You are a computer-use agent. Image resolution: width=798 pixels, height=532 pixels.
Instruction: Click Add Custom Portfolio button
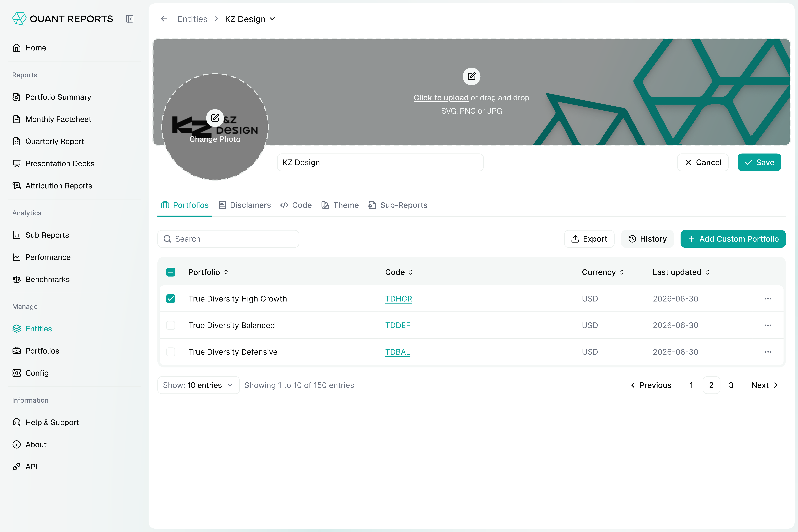[x=733, y=239]
